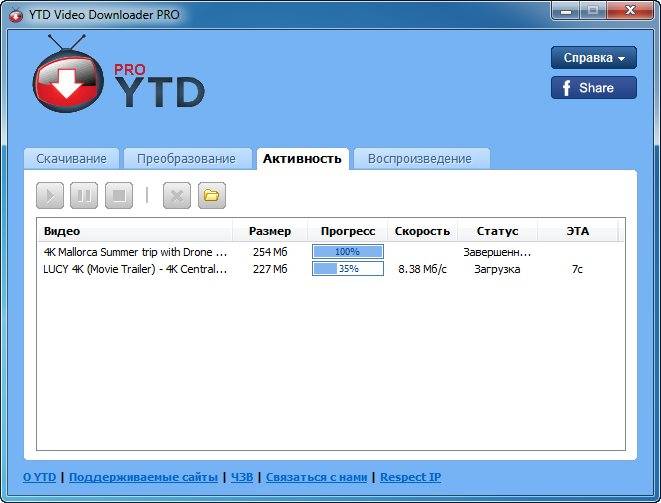Click the 7с ETA value

coord(577,269)
